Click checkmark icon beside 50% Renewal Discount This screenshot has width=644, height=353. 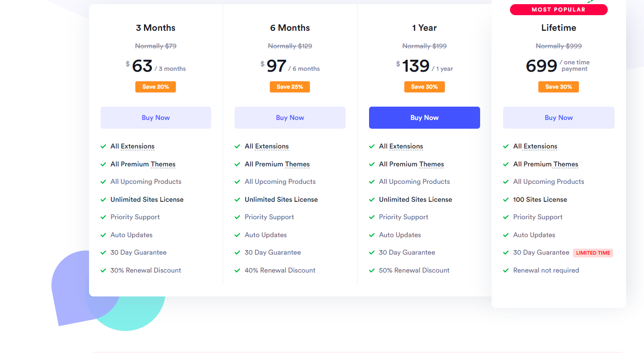tap(372, 270)
